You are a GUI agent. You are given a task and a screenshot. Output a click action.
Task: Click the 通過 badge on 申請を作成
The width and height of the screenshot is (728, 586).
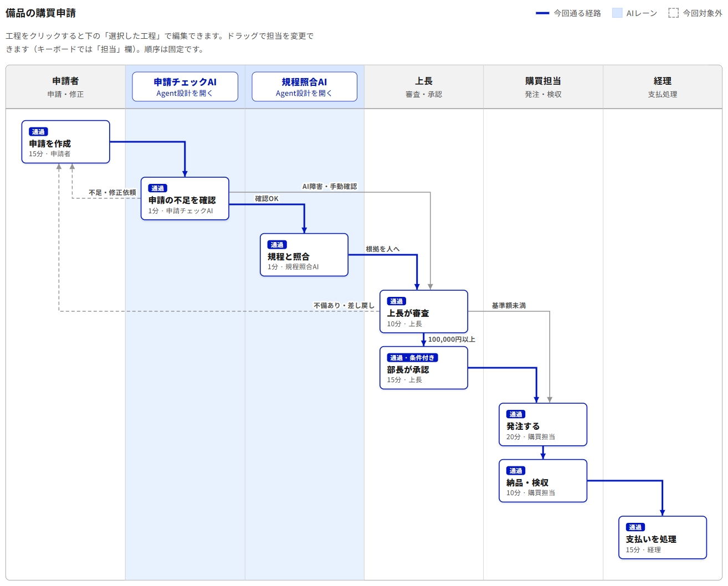pos(38,132)
